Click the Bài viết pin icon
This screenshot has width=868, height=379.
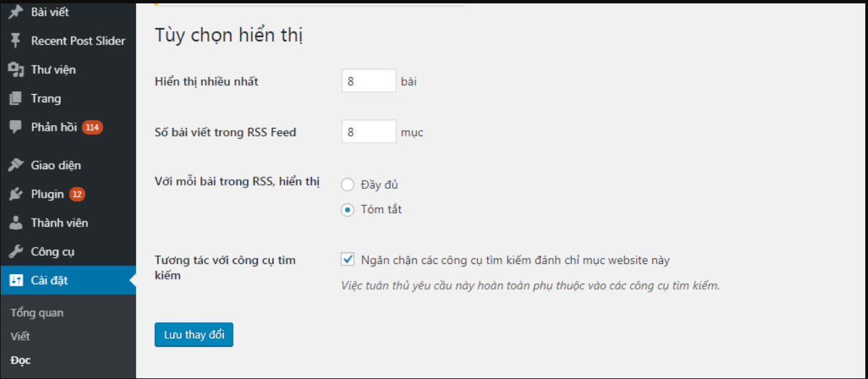pyautogui.click(x=16, y=12)
